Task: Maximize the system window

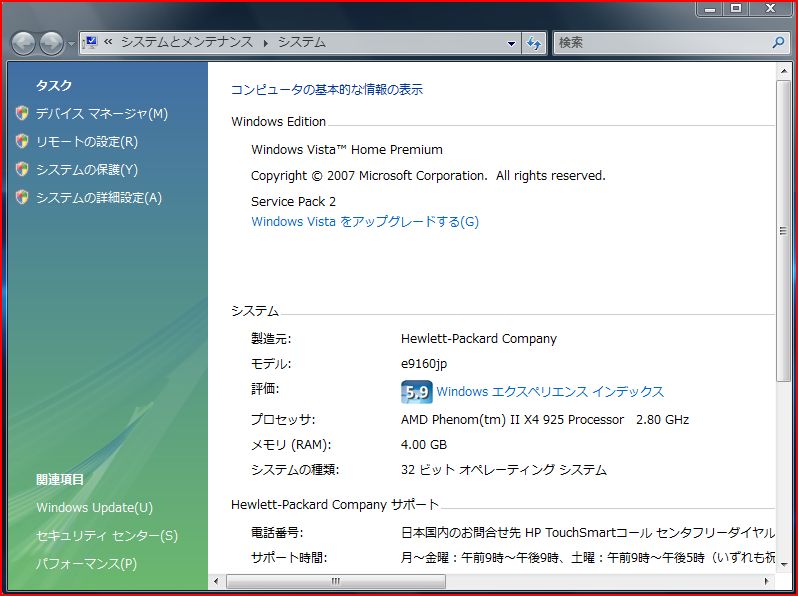Action: pyautogui.click(x=735, y=9)
